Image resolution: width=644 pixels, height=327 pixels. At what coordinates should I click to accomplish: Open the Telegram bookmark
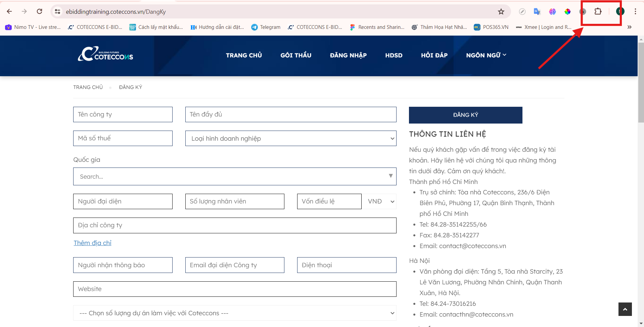coord(266,27)
